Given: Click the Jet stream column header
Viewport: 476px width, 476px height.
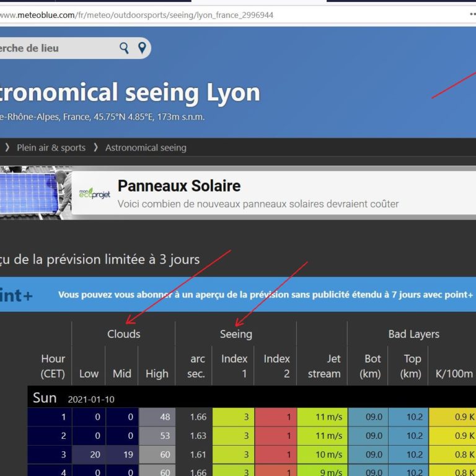Looking at the screenshot, I should coord(324,366).
